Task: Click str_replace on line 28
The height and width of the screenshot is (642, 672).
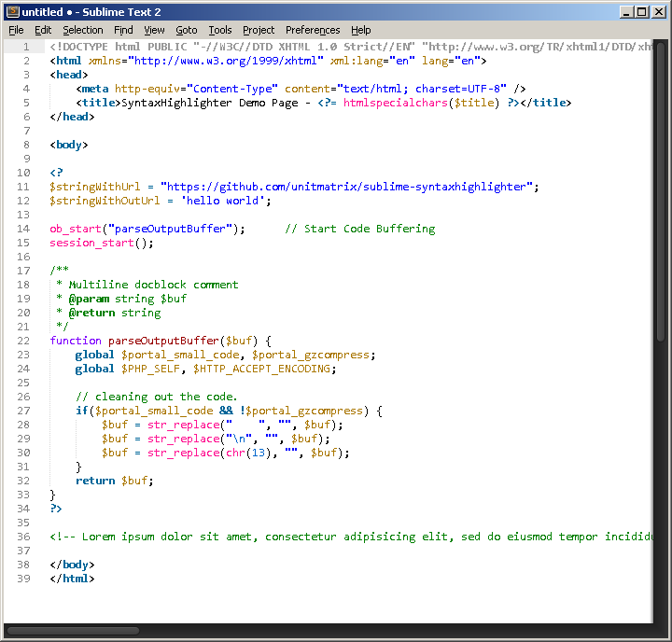Action: coord(184,425)
